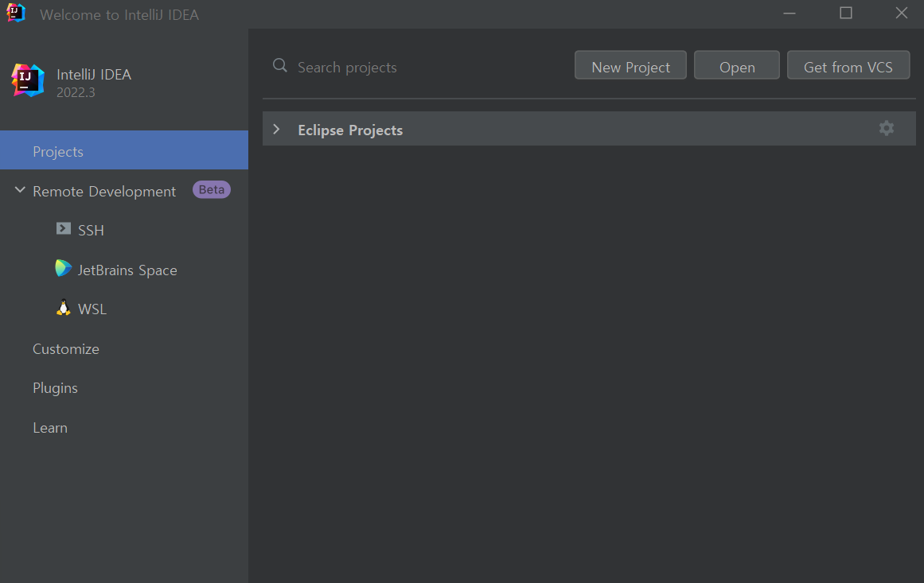Click the SSH terminal icon
The height and width of the screenshot is (583, 924).
63,228
